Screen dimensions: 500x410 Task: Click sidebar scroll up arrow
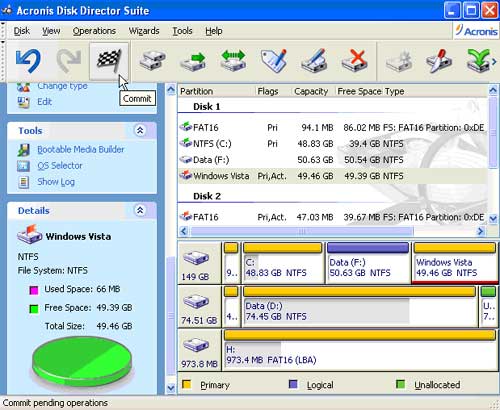click(x=171, y=89)
